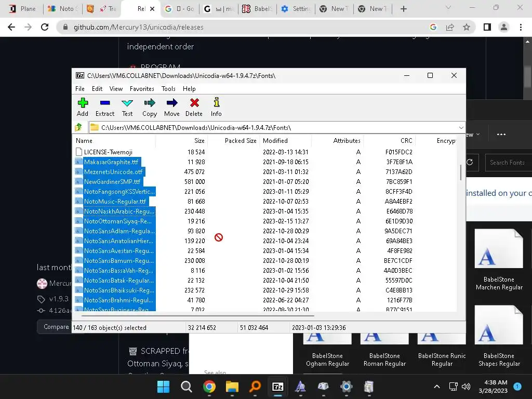
Task: Expand the Chrome tab search chevron
Action: tap(448, 7)
